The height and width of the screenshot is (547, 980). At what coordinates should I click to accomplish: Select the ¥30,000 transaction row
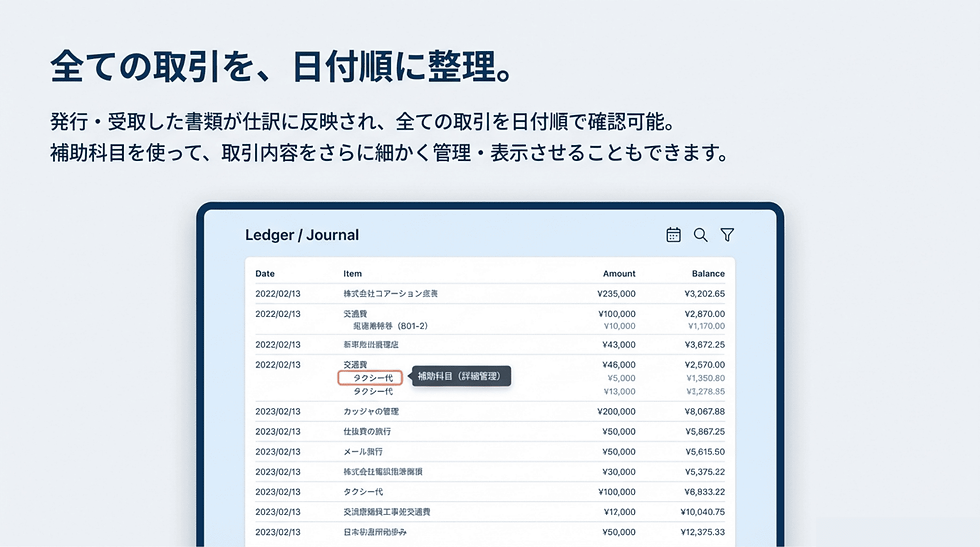tap(490, 472)
